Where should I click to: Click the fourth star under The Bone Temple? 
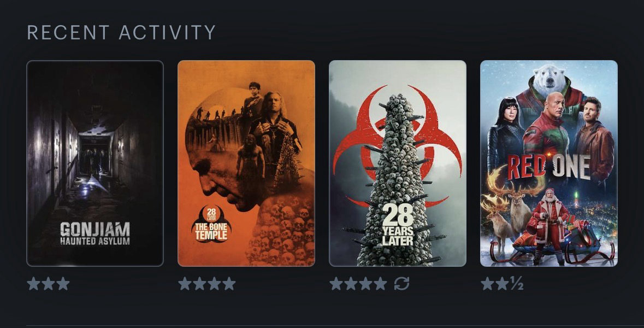pos(229,284)
